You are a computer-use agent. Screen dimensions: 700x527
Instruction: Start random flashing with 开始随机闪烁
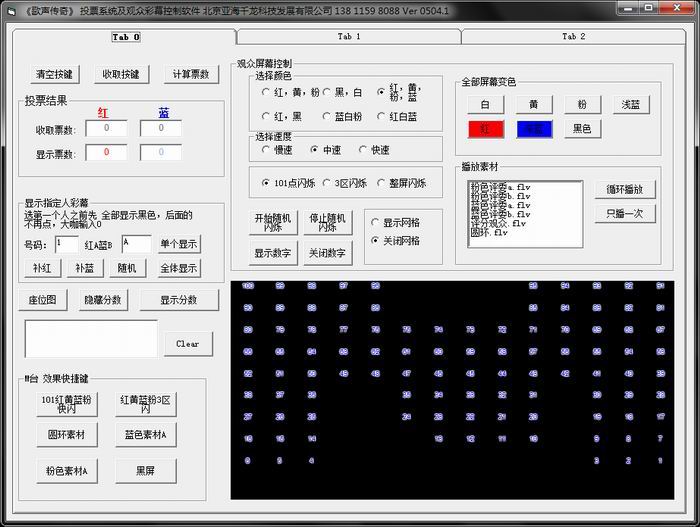click(272, 222)
